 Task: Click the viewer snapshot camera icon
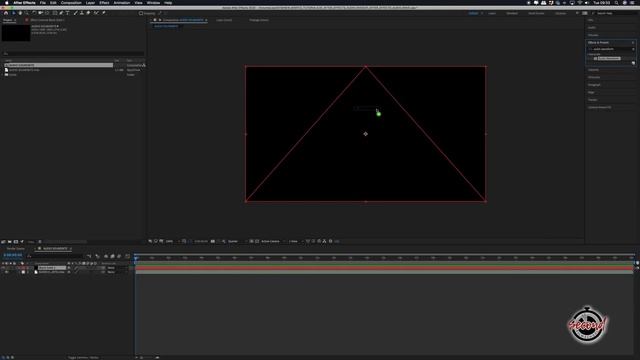point(213,241)
